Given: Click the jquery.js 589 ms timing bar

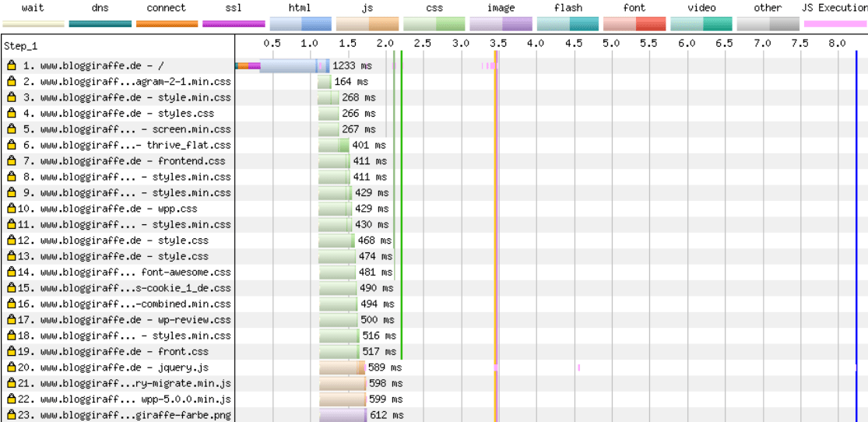Looking at the screenshot, I should (x=341, y=367).
